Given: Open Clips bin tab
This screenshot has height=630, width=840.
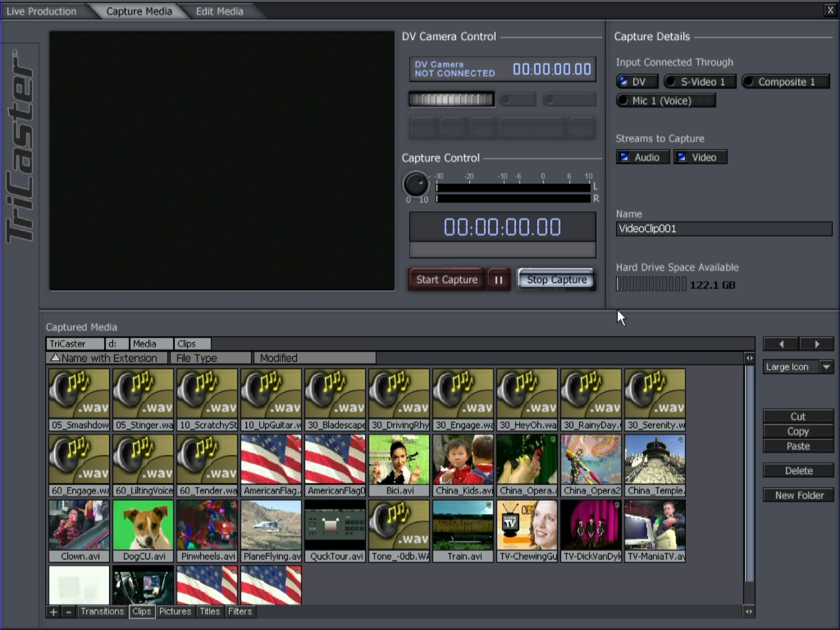Looking at the screenshot, I should click(142, 611).
